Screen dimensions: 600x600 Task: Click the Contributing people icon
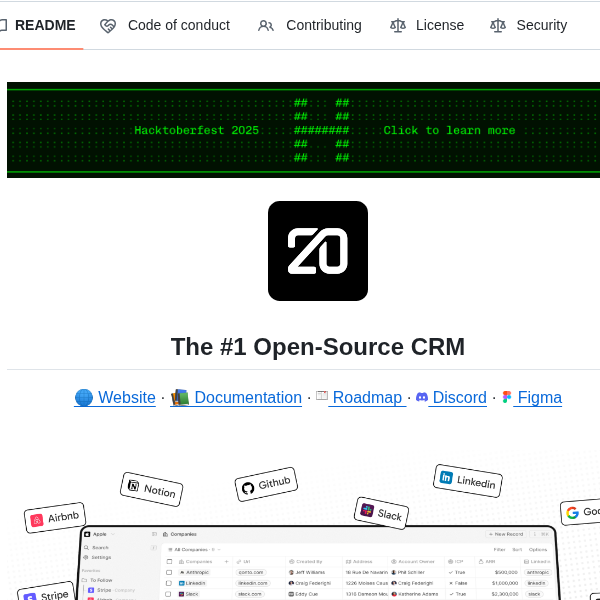pos(266,26)
